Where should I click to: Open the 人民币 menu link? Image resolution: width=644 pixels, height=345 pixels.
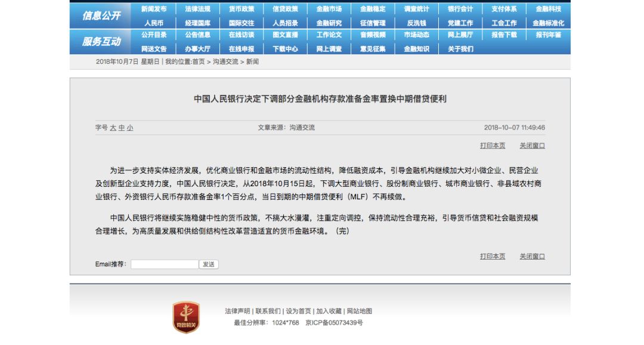[154, 23]
